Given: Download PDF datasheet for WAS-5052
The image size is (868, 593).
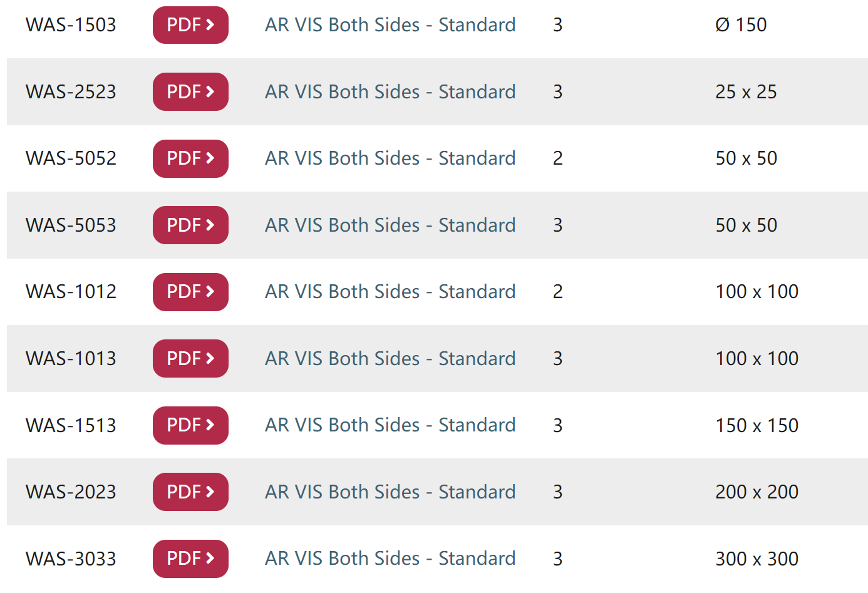Looking at the screenshot, I should click(x=190, y=158).
